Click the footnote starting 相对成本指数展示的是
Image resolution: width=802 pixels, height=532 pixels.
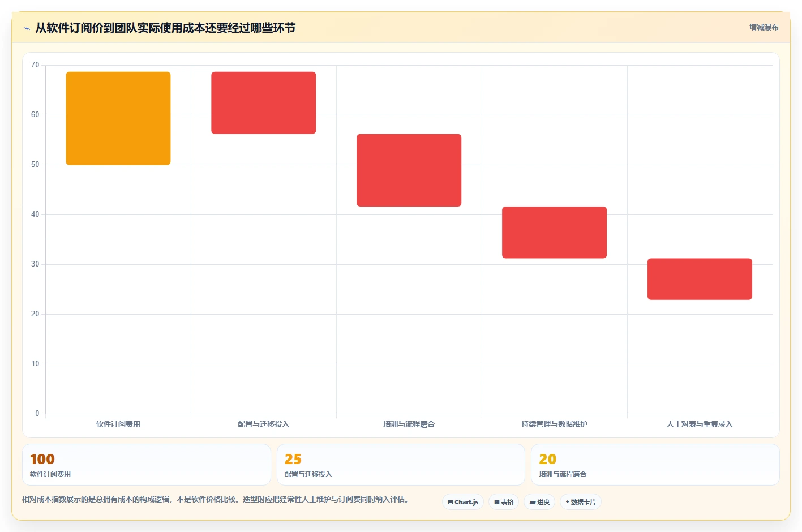point(215,499)
